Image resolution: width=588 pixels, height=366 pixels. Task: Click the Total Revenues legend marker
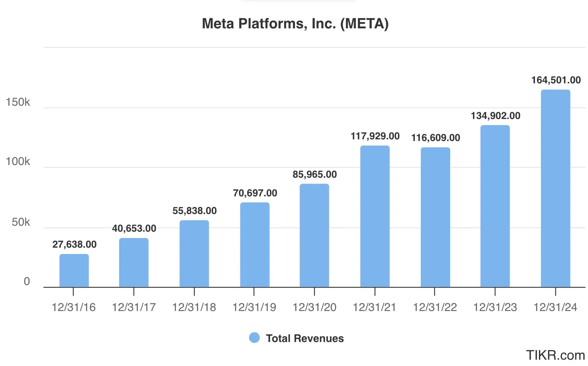coord(254,338)
